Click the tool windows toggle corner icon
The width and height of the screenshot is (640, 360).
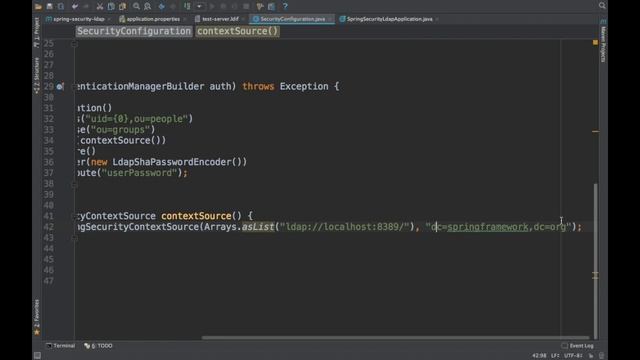point(37,356)
